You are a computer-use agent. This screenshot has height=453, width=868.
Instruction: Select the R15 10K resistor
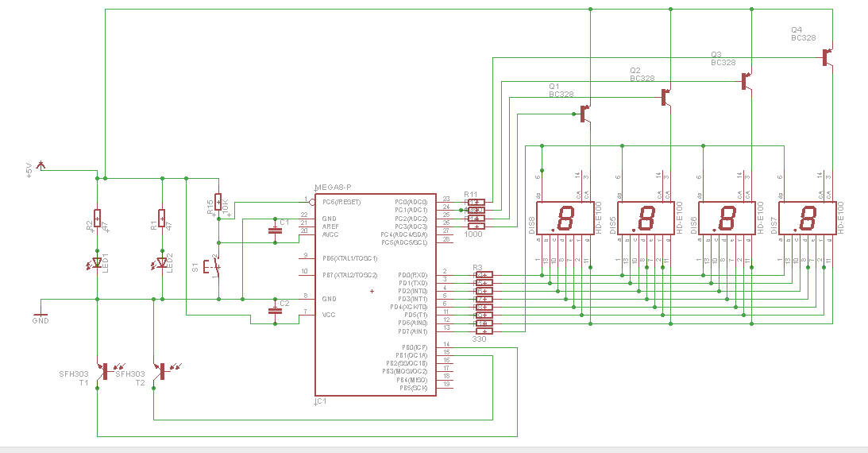218,203
